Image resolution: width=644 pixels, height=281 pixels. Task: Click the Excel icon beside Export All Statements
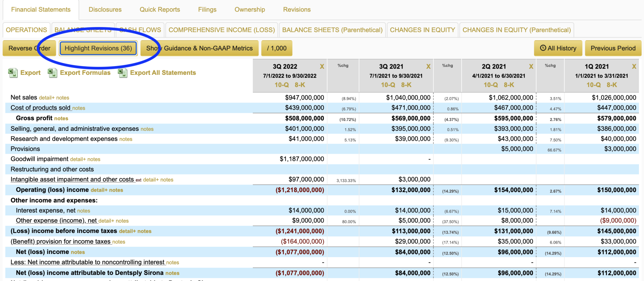(x=122, y=73)
